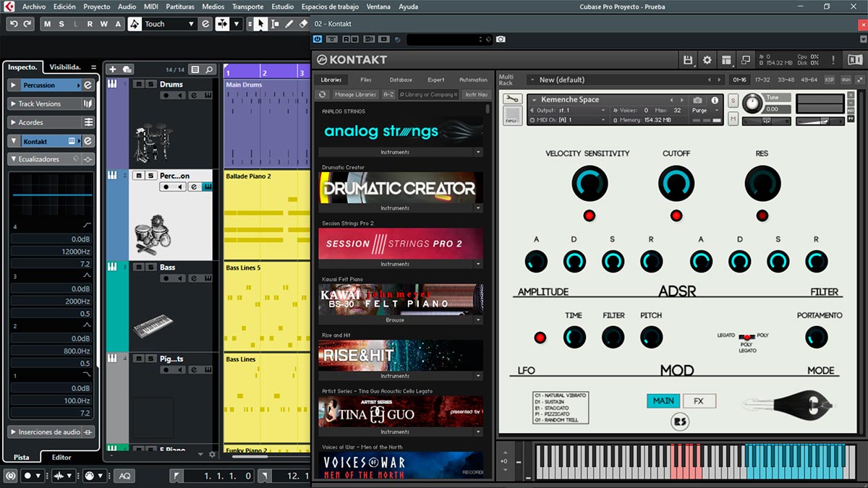Open Kontakt options gear icon
The height and width of the screenshot is (488, 868).
[x=707, y=60]
